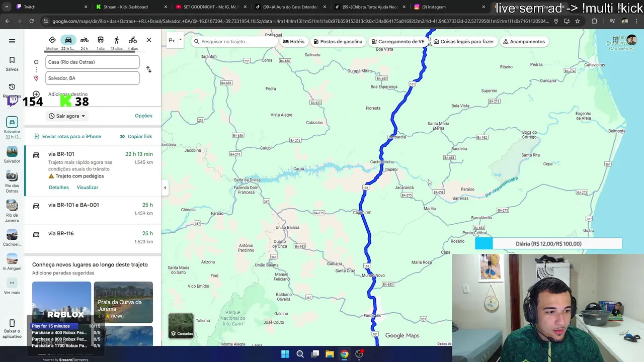Open the Sair agora departure dropdown
The height and width of the screenshot is (362, 644).
coord(67,116)
